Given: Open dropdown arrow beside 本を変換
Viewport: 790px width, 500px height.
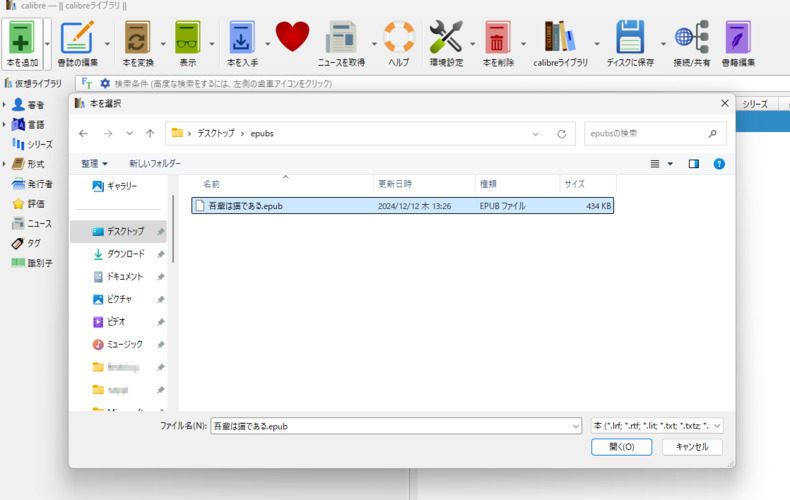Looking at the screenshot, I should (x=163, y=44).
